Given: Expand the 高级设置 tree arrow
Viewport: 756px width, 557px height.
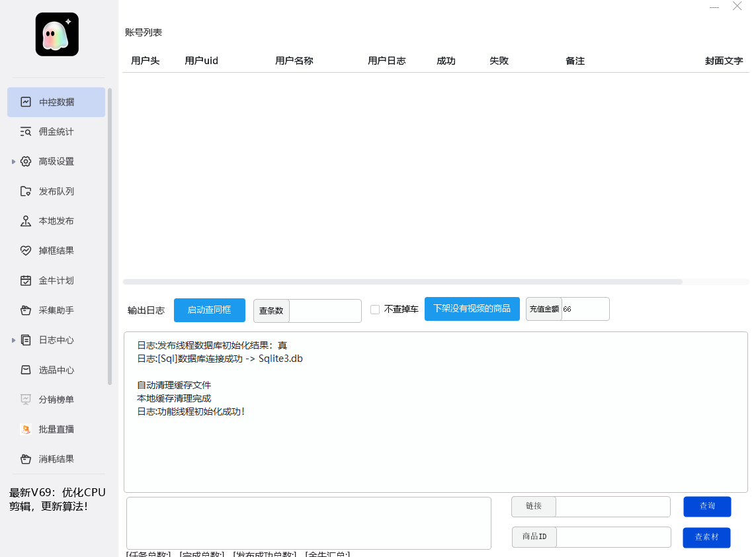Looking at the screenshot, I should coord(13,161).
